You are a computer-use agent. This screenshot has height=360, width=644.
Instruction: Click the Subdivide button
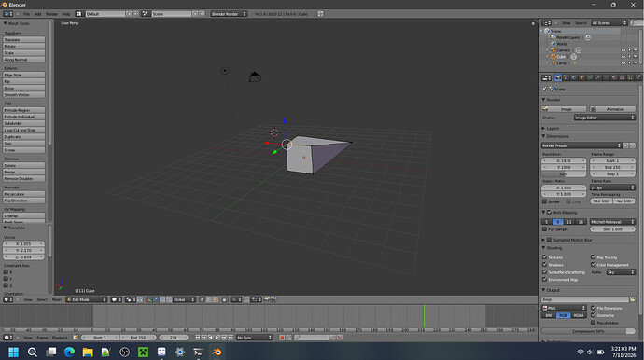click(x=24, y=123)
